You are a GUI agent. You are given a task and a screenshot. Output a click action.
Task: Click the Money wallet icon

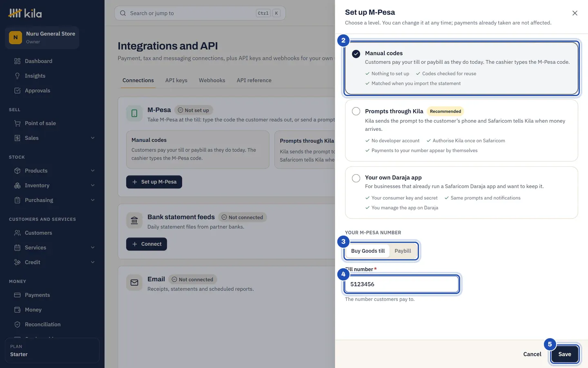pyautogui.click(x=17, y=310)
